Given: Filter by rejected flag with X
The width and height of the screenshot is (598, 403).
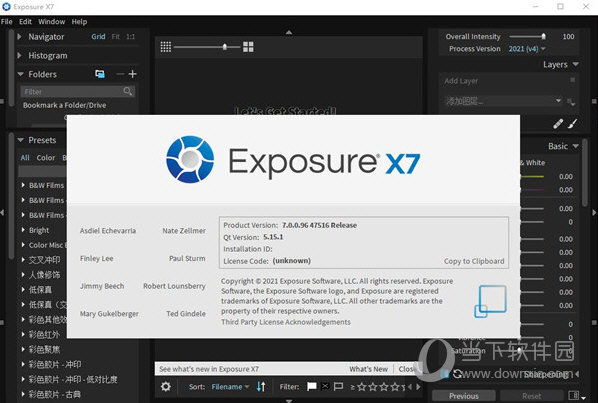Looking at the screenshot, I should (x=325, y=387).
